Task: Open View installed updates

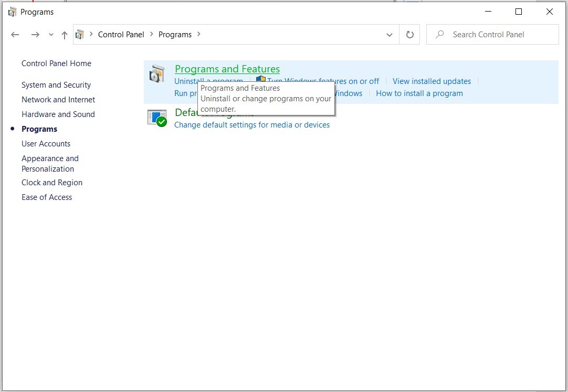Action: pyautogui.click(x=432, y=81)
